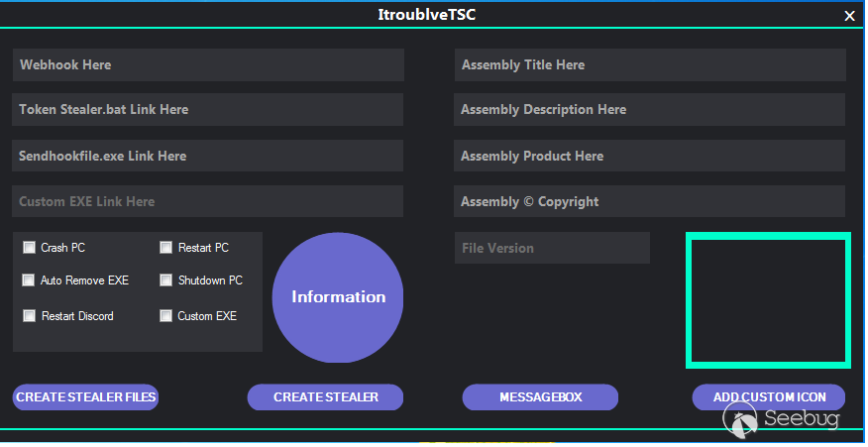
Task: Focus the Webhook Here text field
Action: (208, 65)
